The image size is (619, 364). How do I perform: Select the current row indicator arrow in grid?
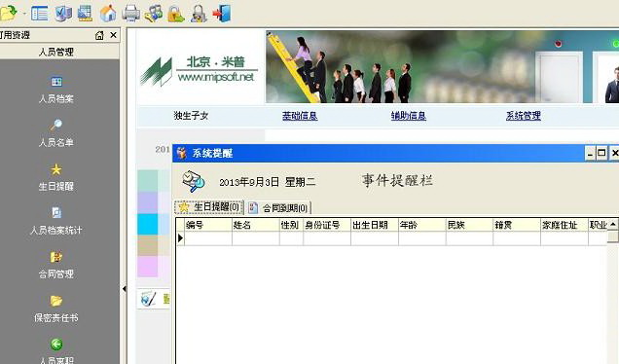180,238
